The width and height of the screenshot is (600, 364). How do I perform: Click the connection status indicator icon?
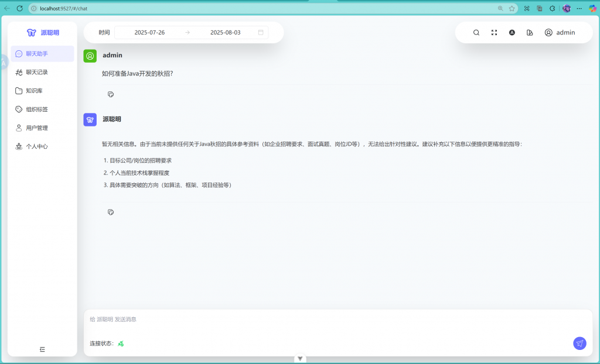point(121,344)
